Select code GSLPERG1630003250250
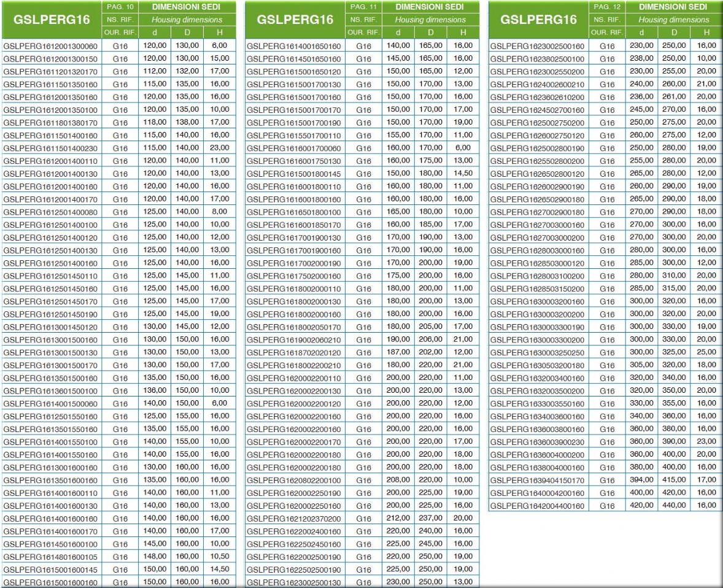 [x=538, y=352]
